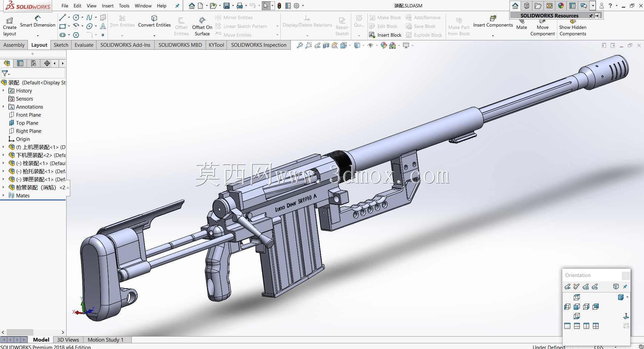This screenshot has height=349, width=644.
Task: Click Previous View in Orientation panel
Action: 567,287
